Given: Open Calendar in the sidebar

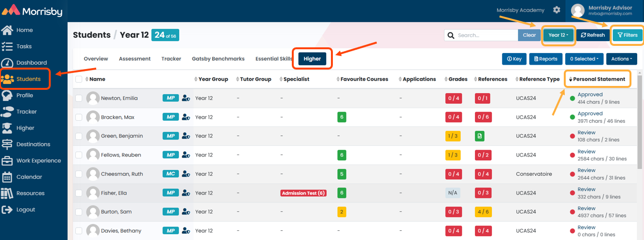Looking at the screenshot, I should coord(29,177).
